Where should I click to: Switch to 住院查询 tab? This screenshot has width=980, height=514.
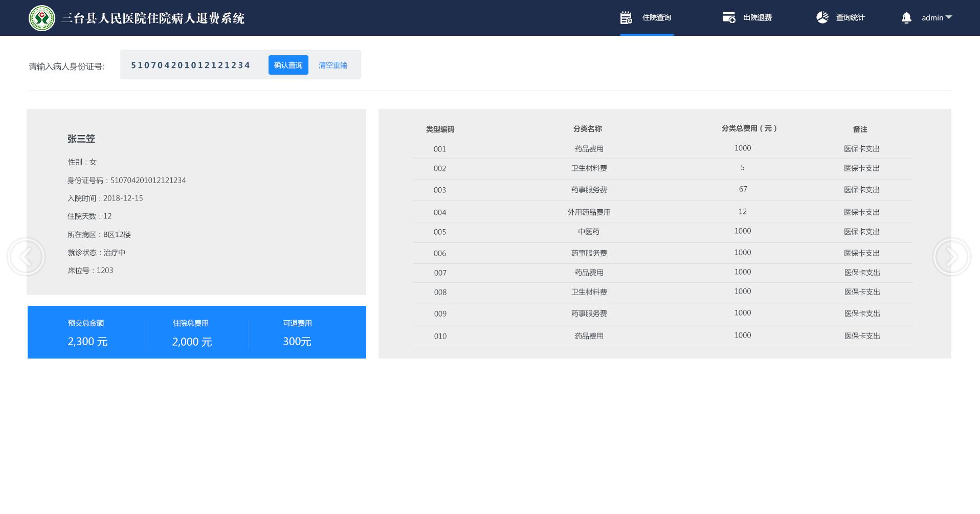tap(656, 18)
